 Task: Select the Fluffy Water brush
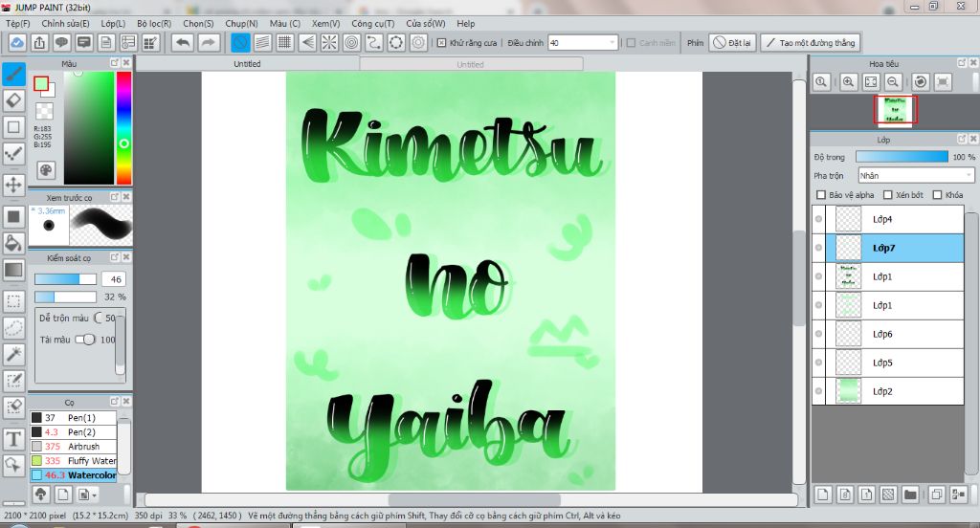(x=73, y=460)
